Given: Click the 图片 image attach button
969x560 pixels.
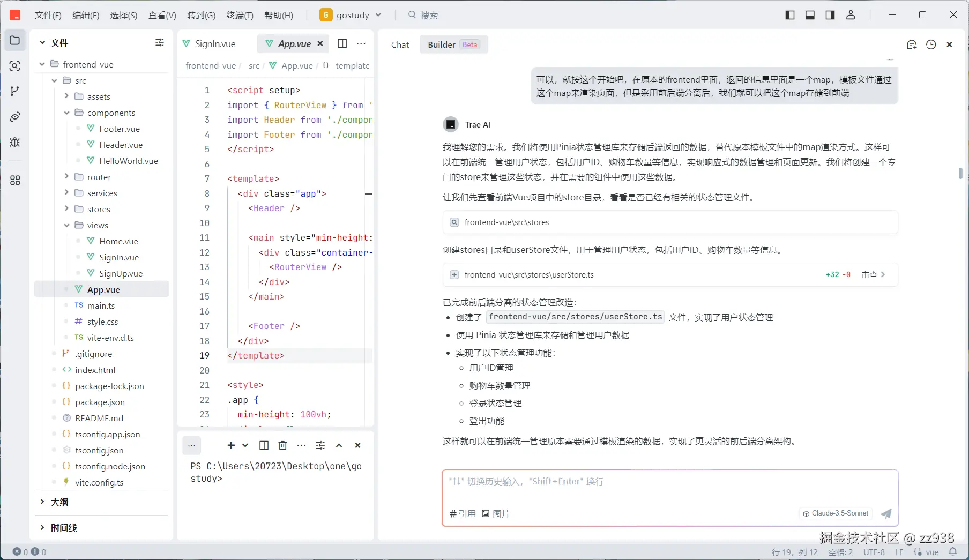Looking at the screenshot, I should (496, 513).
